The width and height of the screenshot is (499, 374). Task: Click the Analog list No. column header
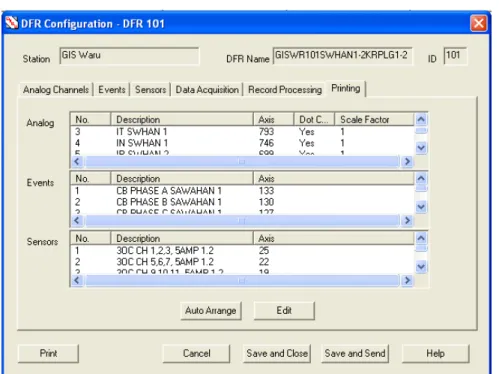coord(90,119)
